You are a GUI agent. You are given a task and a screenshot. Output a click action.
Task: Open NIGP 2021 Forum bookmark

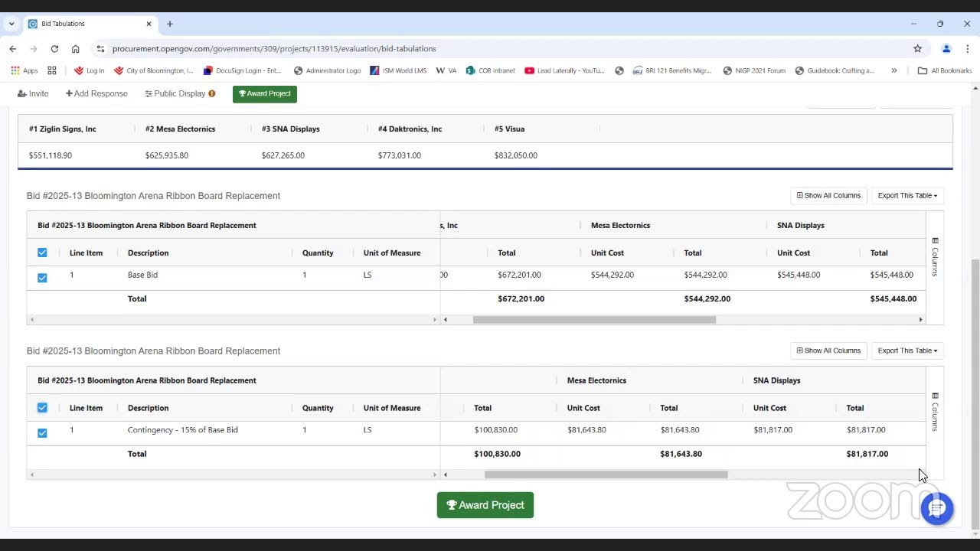754,70
